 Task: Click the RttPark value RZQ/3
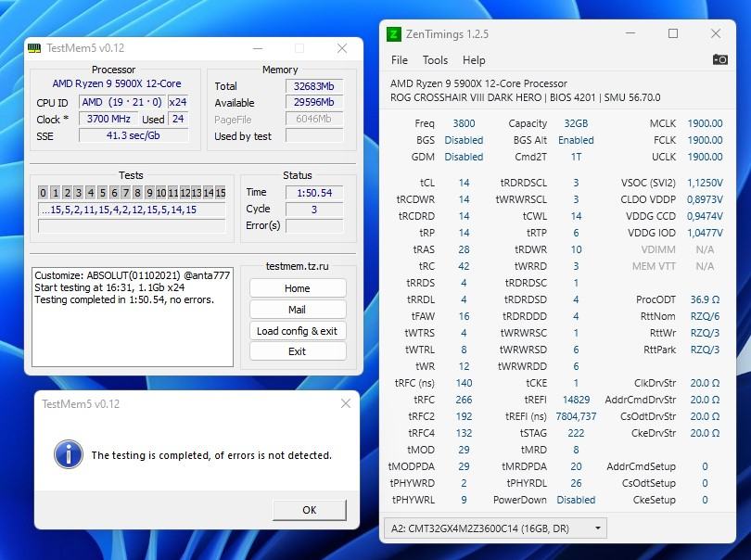[x=705, y=350]
